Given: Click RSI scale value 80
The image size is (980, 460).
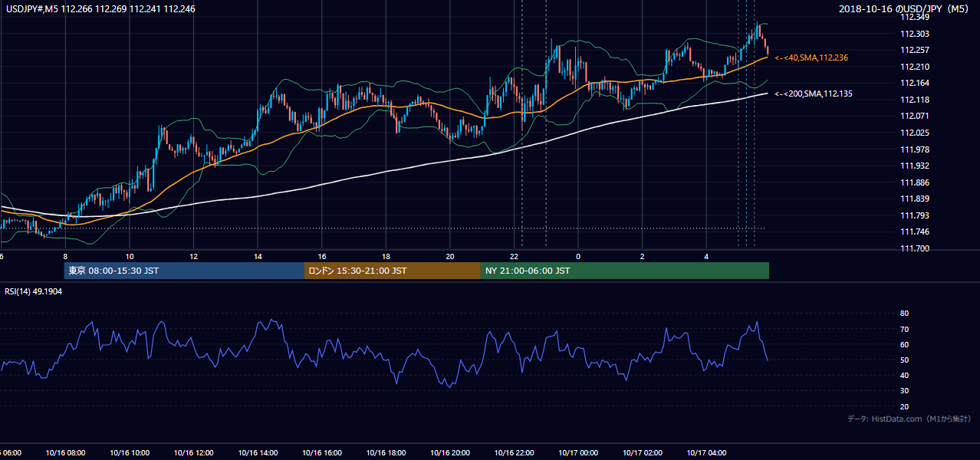Looking at the screenshot, I should point(904,314).
